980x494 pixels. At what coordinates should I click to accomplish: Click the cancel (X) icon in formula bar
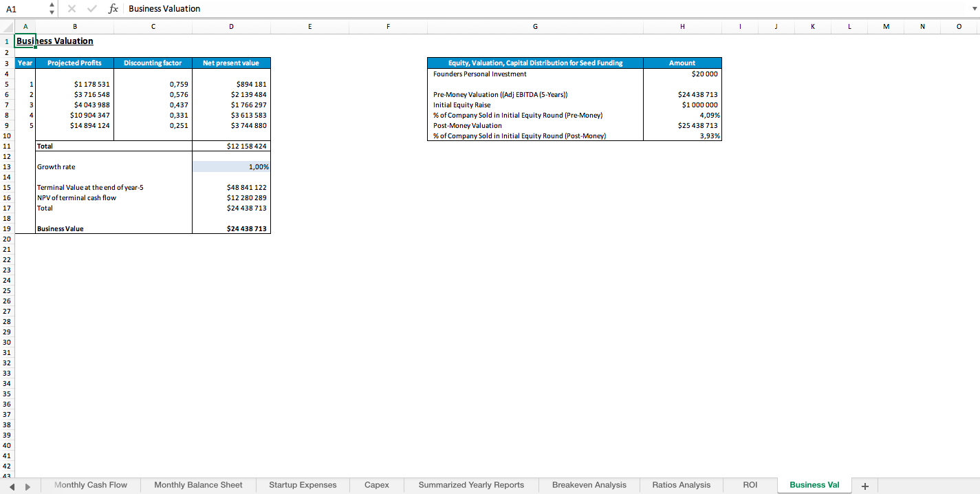[73, 8]
